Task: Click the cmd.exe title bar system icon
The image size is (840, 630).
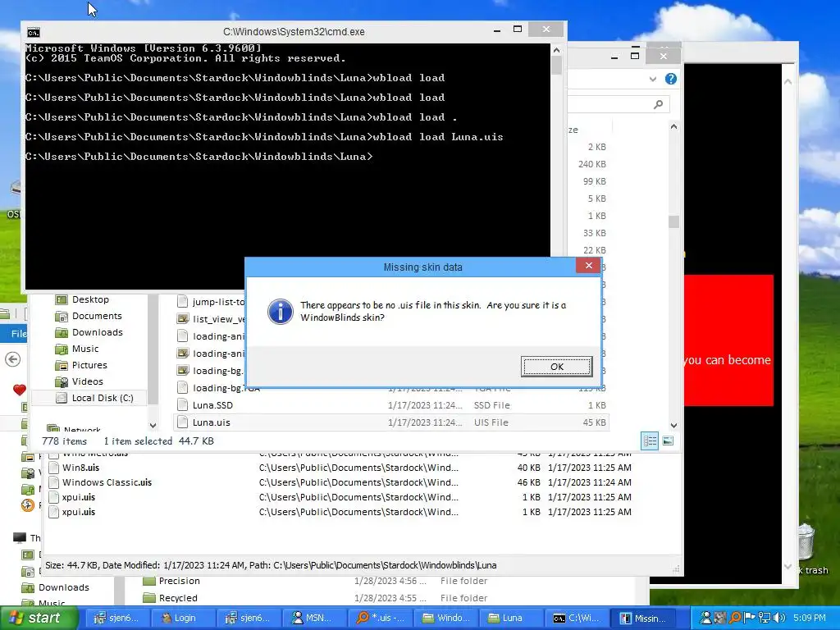Action: click(33, 32)
